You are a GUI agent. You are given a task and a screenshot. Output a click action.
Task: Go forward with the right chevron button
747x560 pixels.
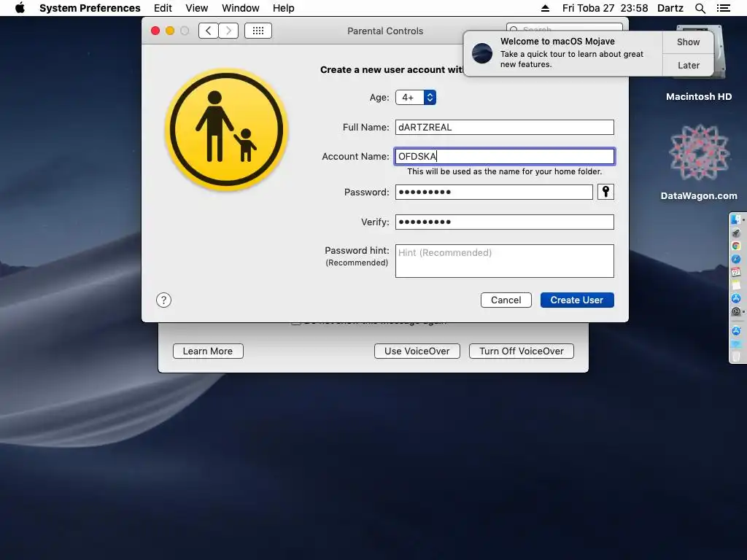(228, 31)
